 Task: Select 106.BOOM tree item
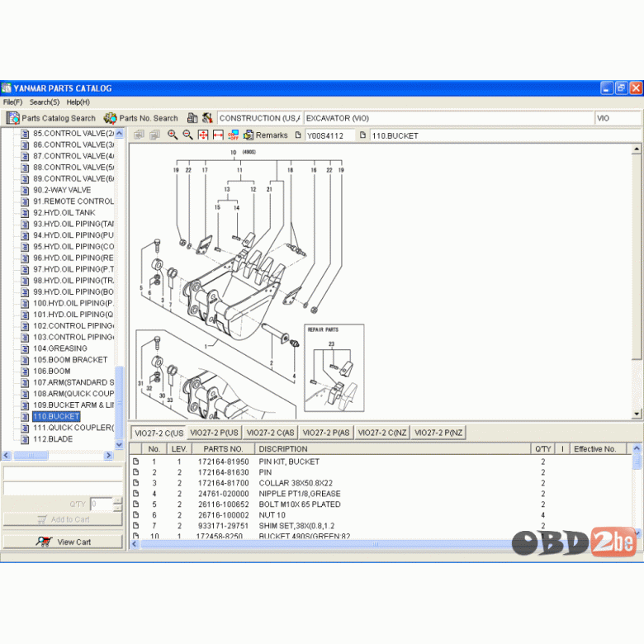[x=52, y=372]
